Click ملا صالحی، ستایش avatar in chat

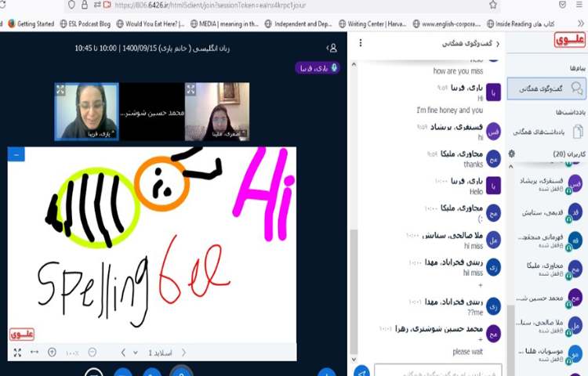pos(493,240)
